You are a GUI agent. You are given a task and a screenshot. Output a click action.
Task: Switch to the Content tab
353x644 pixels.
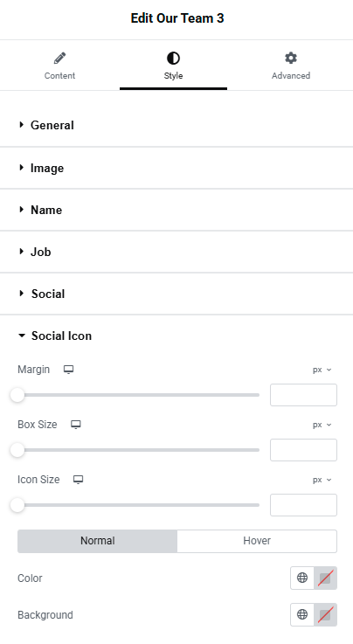(x=60, y=66)
